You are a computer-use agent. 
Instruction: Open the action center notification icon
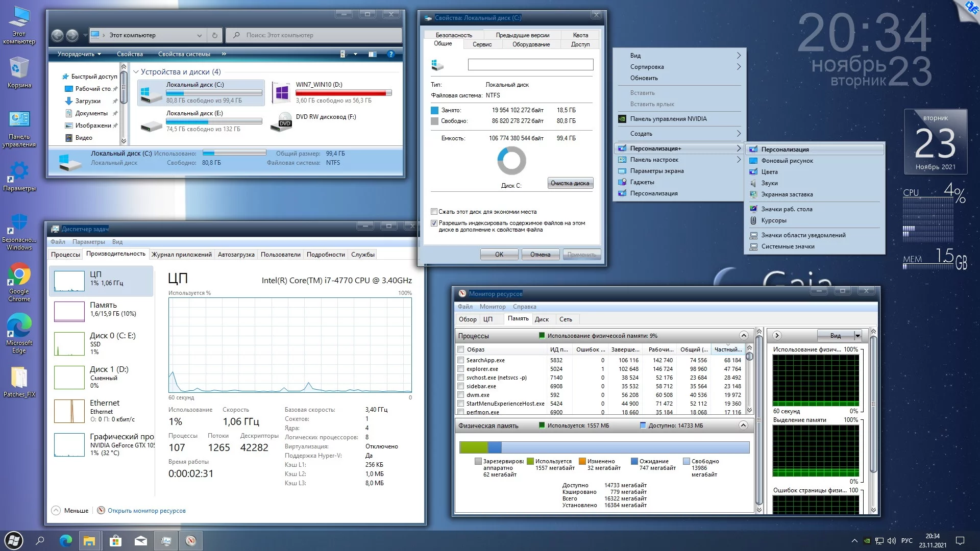click(x=960, y=541)
